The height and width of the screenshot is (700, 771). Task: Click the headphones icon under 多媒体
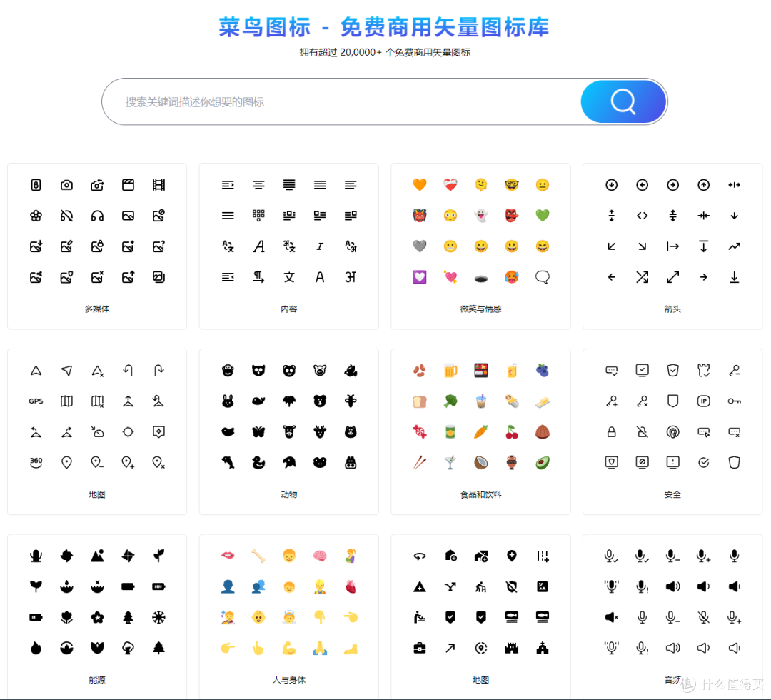pyautogui.click(x=97, y=215)
